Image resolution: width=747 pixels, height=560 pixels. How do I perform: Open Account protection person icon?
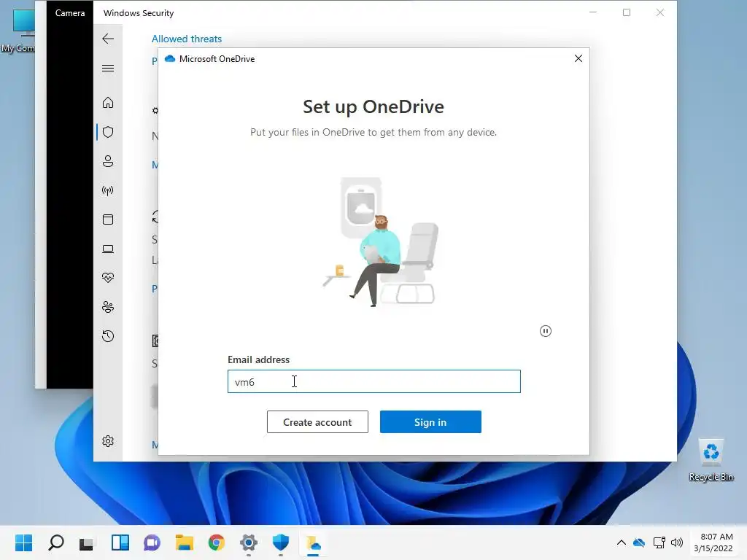(x=108, y=161)
